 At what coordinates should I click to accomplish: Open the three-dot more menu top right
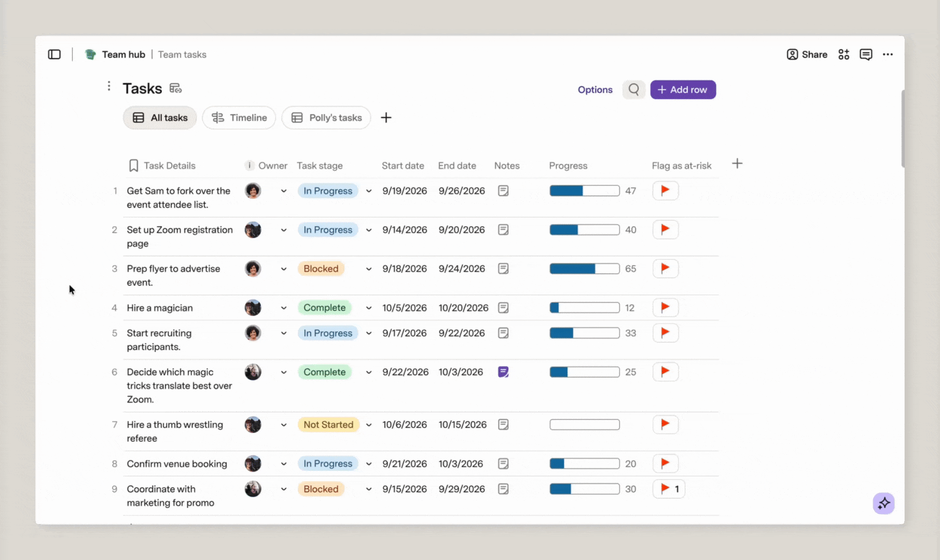[888, 54]
